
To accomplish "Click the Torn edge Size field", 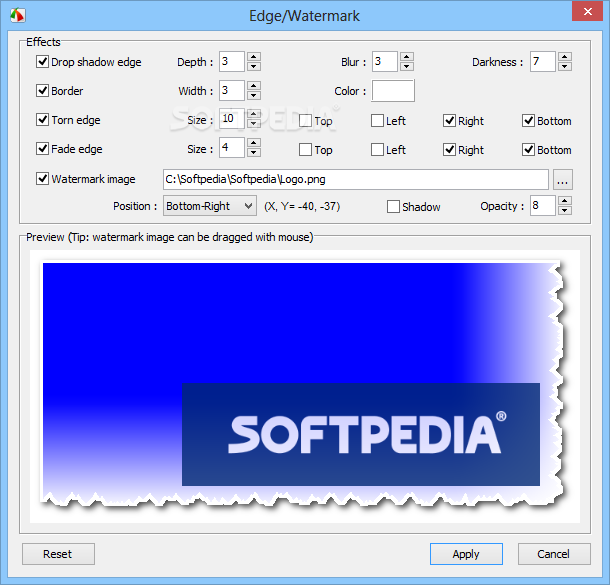I will [x=232, y=119].
